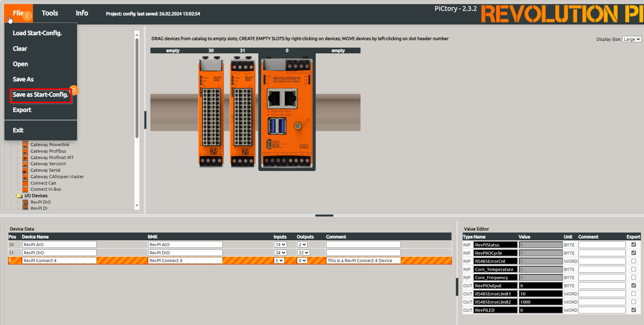
Task: Enable Export checkbox for Core_Frequency
Action: click(633, 277)
